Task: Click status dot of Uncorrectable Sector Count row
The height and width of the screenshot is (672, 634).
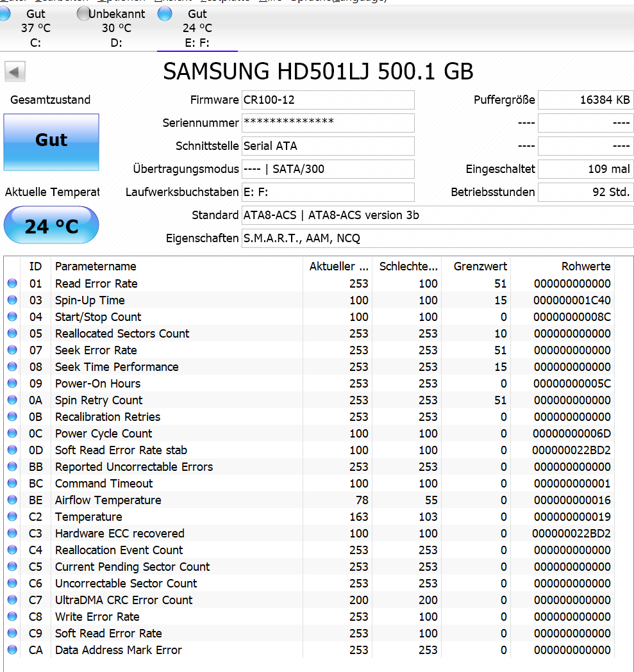Action: click(x=12, y=583)
